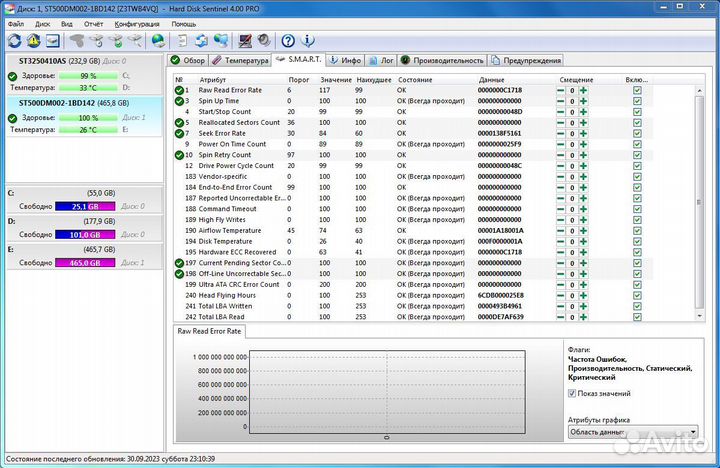The height and width of the screenshot is (468, 720).
Task: Open the 'Область данных' graph attribute dropdown
Action: pyautogui.click(x=633, y=432)
